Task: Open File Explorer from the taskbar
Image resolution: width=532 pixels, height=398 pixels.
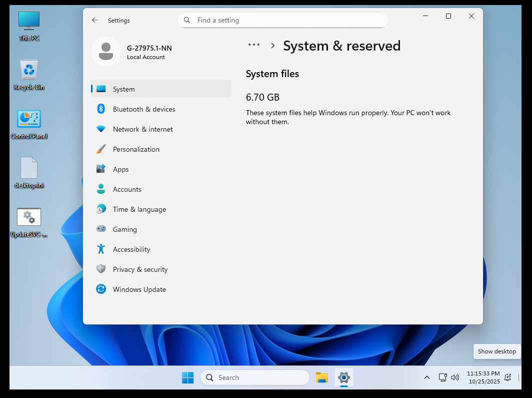Action: 321,377
